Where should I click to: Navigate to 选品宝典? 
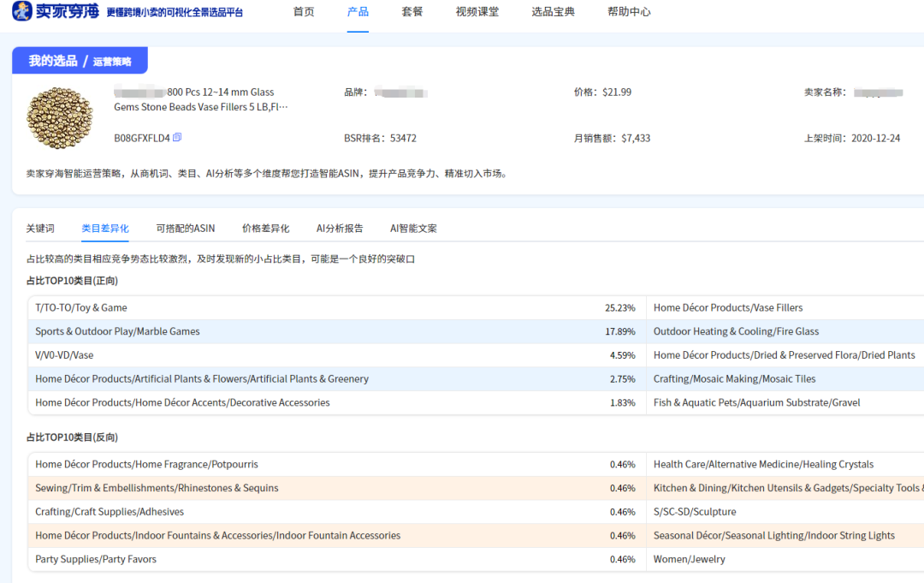click(x=553, y=12)
